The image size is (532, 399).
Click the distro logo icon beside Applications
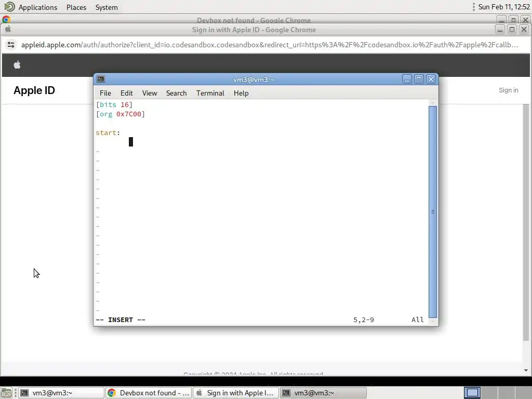click(x=9, y=6)
